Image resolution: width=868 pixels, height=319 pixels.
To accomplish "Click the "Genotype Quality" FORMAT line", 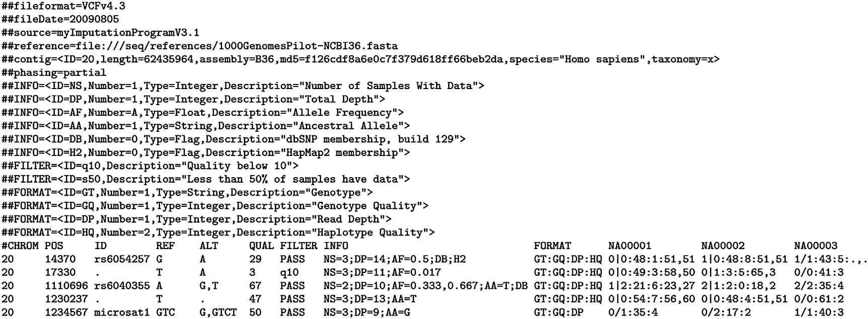I will tap(215, 206).
